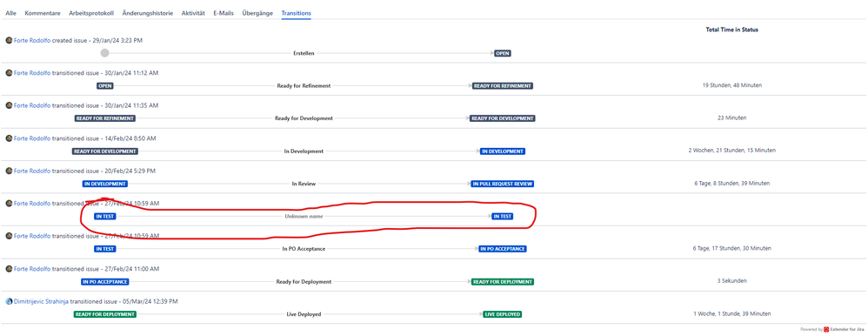Click Forte Rodolfo avatar on created issue row
Viewport: 868px width, 336px height.
[9, 40]
